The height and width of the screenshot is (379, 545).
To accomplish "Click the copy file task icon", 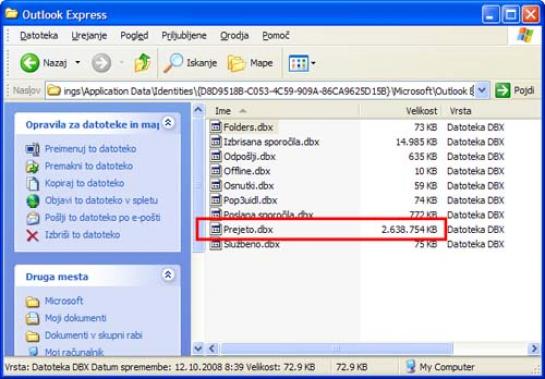I will pyautogui.click(x=33, y=184).
